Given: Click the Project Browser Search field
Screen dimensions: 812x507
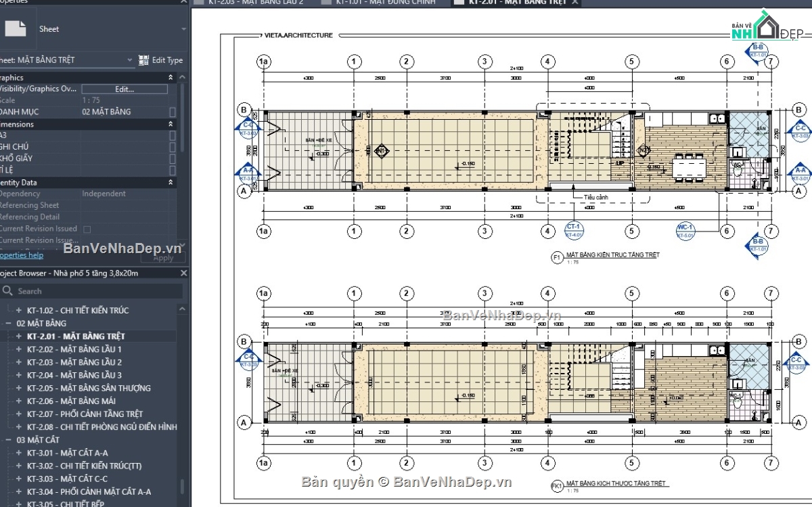Looking at the screenshot, I should (x=91, y=291).
